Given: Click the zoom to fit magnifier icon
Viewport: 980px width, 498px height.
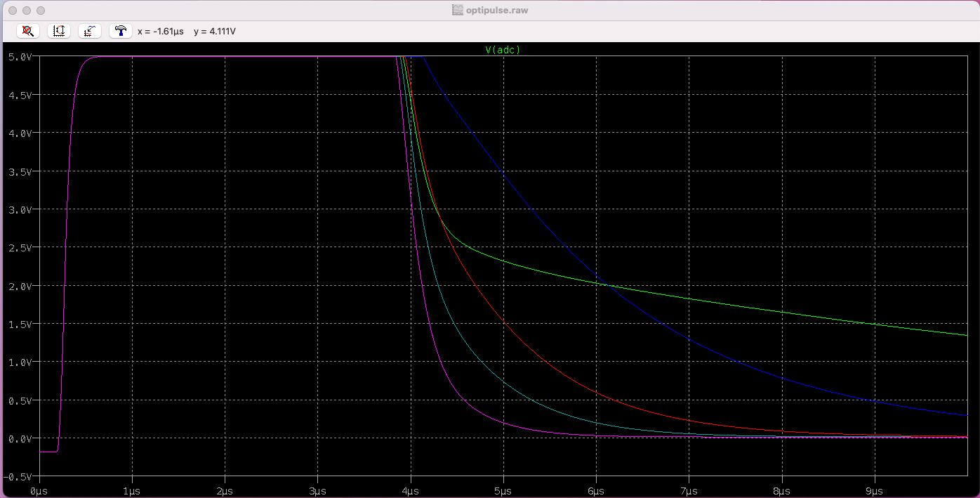Looking at the screenshot, I should 28,31.
